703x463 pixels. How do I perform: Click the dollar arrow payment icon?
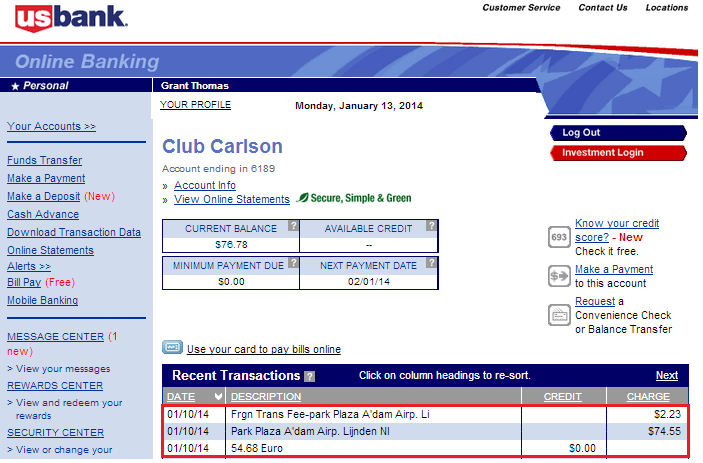tap(559, 276)
